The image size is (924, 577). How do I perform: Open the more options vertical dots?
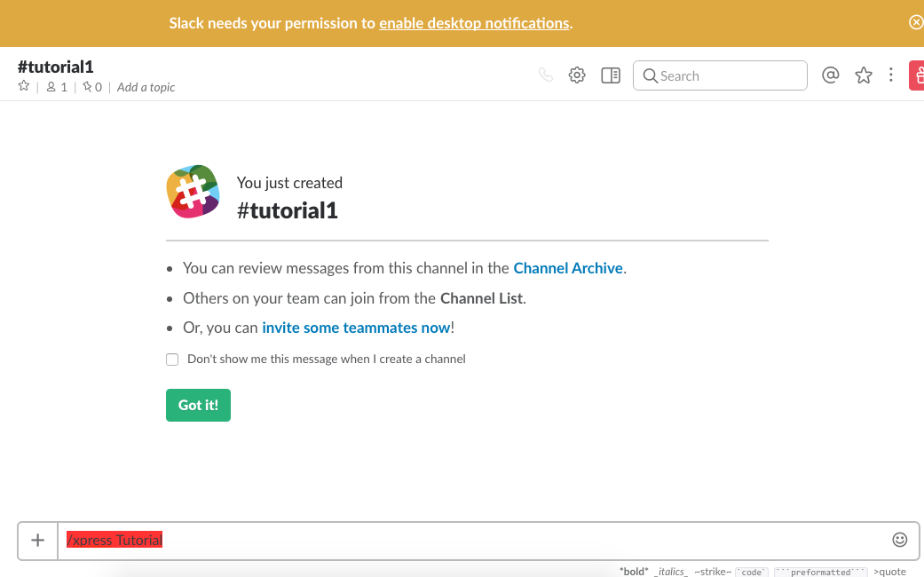(891, 75)
